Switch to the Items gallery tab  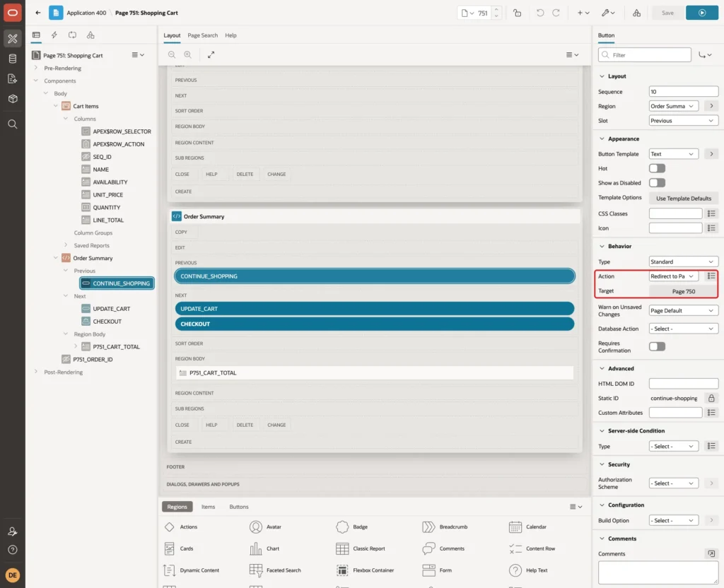(x=209, y=507)
